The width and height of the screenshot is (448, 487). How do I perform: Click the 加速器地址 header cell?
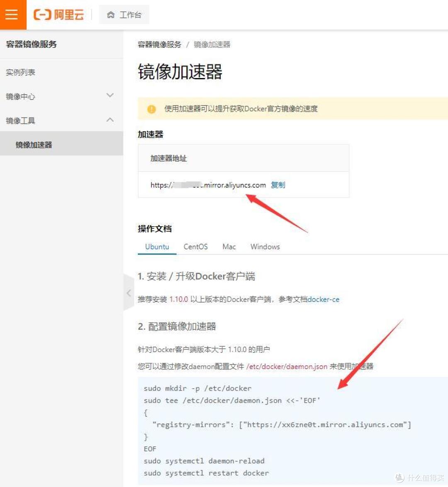[243, 158]
